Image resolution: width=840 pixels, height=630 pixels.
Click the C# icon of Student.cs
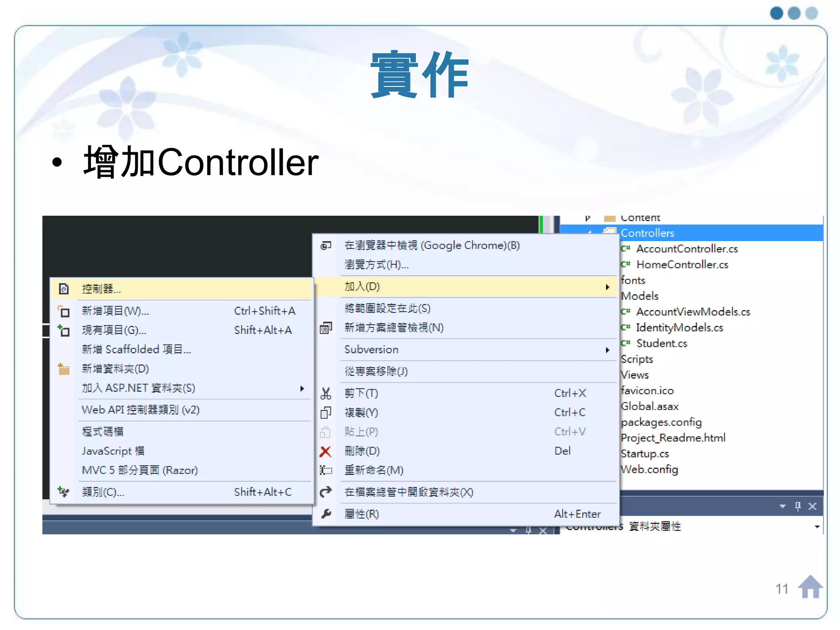(x=625, y=343)
